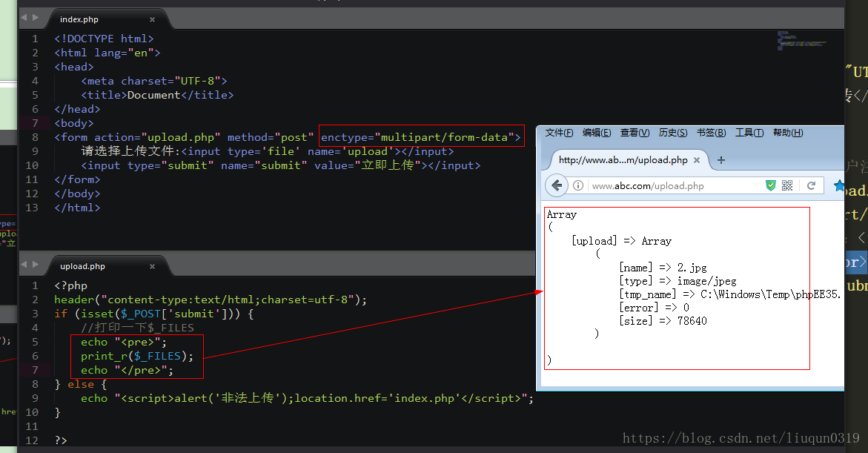Viewport: 868px width, 453px height.
Task: Click the code minimap in index.php pane
Action: pos(801,41)
